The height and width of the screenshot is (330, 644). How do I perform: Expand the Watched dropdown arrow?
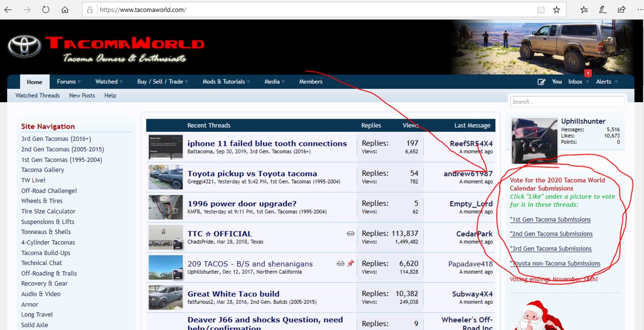click(121, 82)
